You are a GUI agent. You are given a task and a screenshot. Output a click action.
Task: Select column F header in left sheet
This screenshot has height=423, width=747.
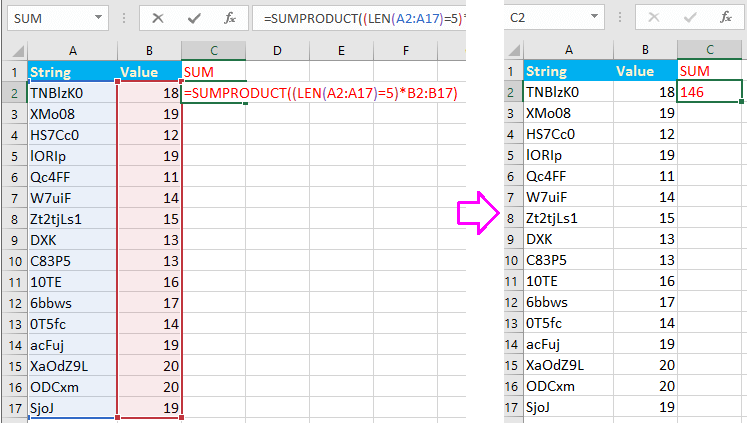[406, 51]
